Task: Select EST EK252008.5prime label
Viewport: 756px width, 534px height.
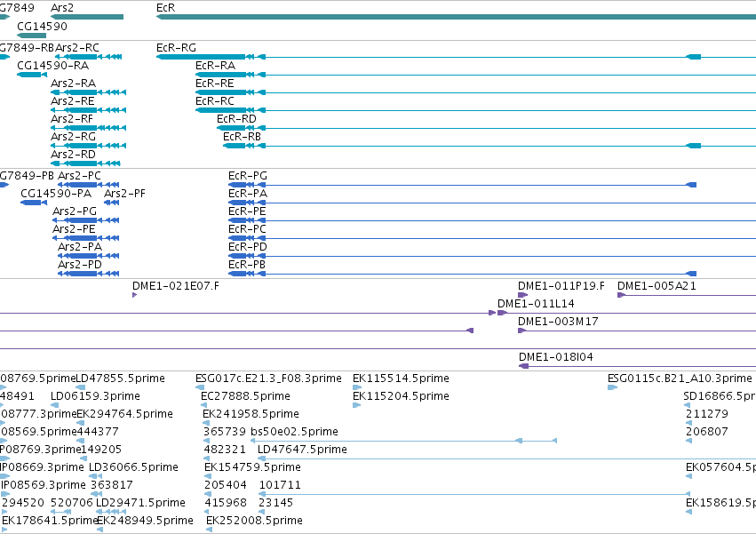Action: pyautogui.click(x=254, y=521)
